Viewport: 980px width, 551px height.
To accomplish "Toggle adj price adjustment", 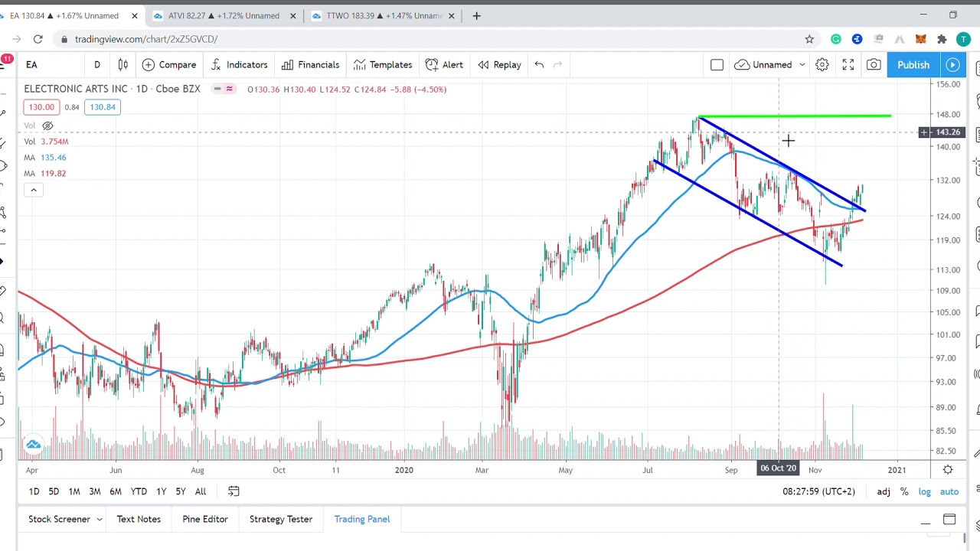I will (x=884, y=491).
